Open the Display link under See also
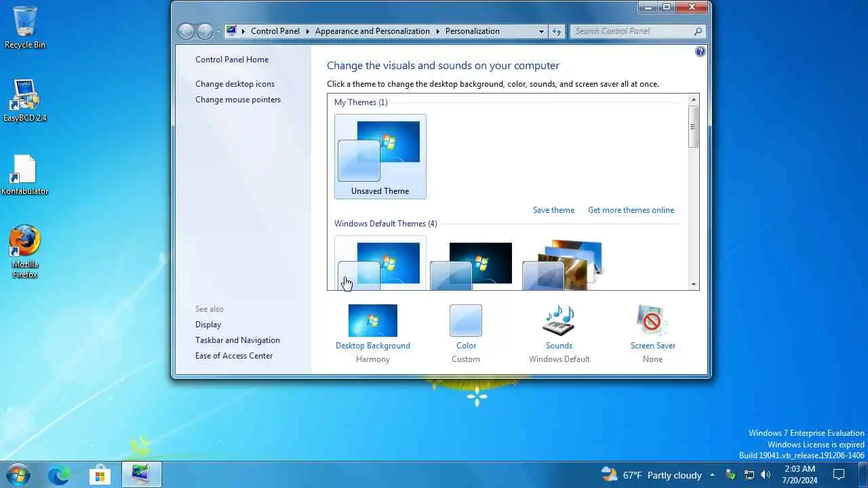868x488 pixels. coord(208,325)
